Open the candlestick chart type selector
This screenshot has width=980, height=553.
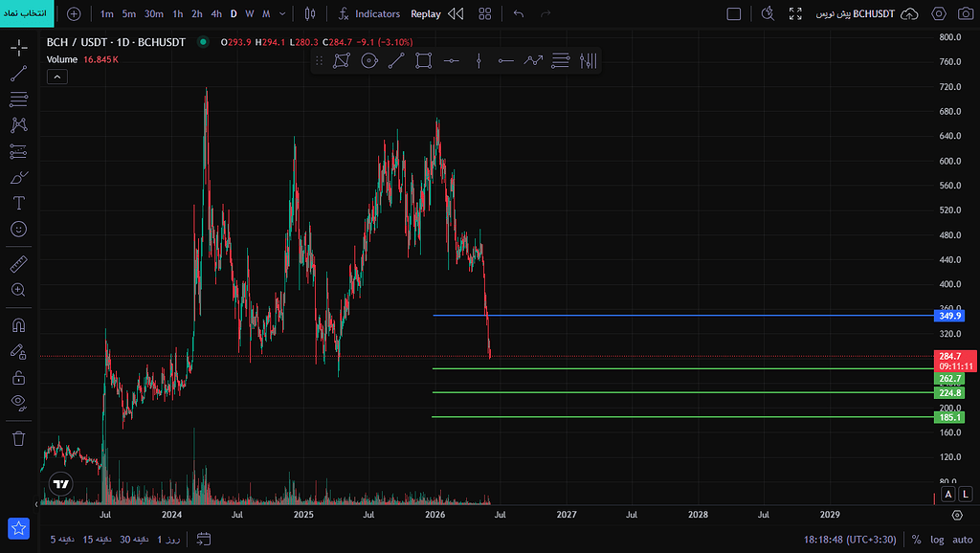tap(310, 13)
